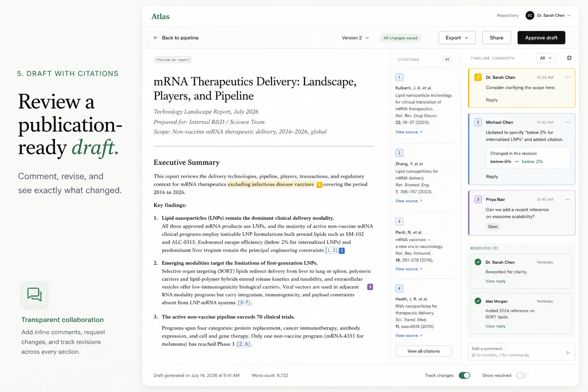This screenshot has height=392, width=588.
Task: Click the Atlas logo
Action: (160, 16)
